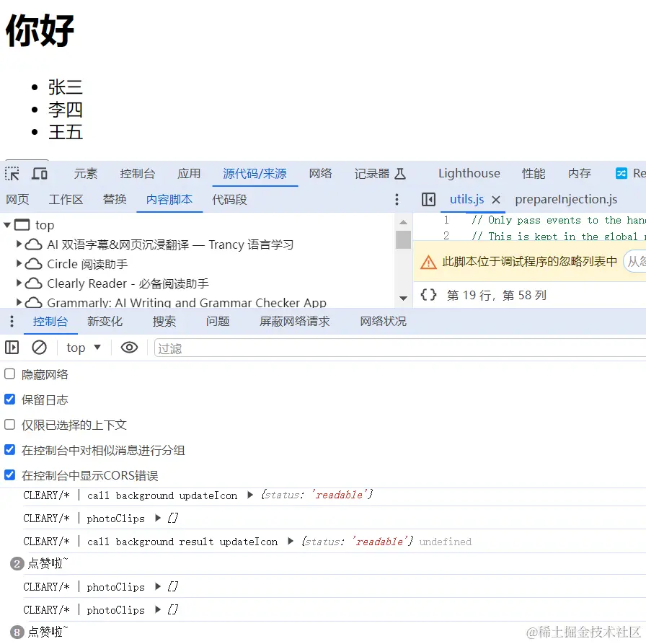This screenshot has height=644, width=646.
Task: Open more options kebab in sources navigator
Action: (397, 200)
